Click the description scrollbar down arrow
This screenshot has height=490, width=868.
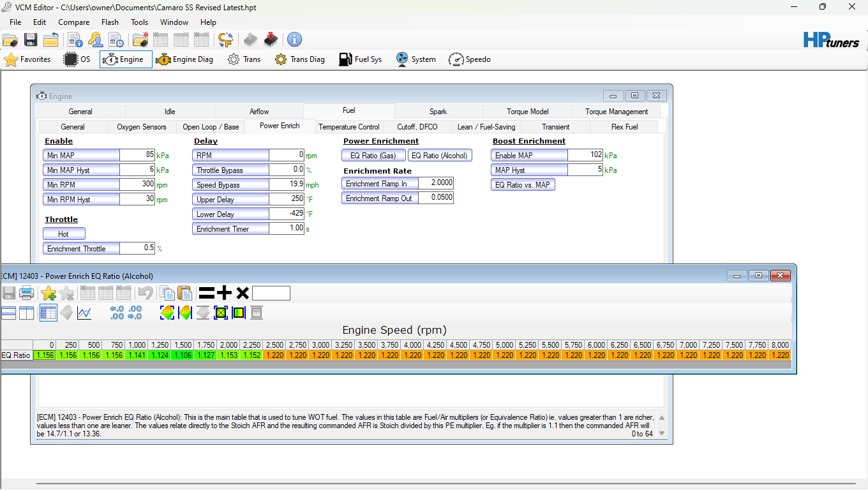click(662, 433)
